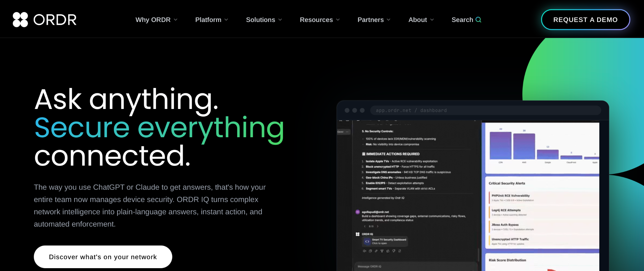
Task: Expand the Solutions navigation menu
Action: (x=264, y=20)
